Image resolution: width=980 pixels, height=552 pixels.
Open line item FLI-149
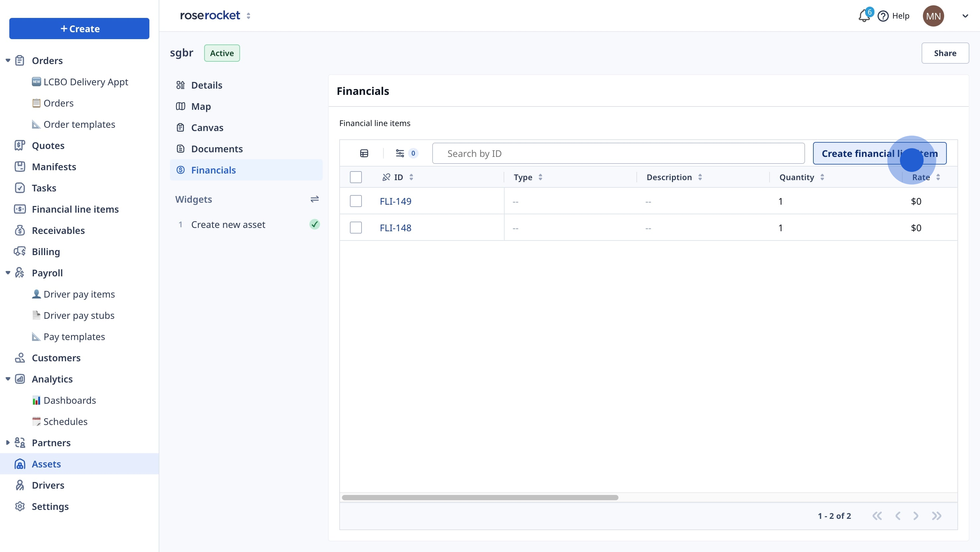pos(396,201)
